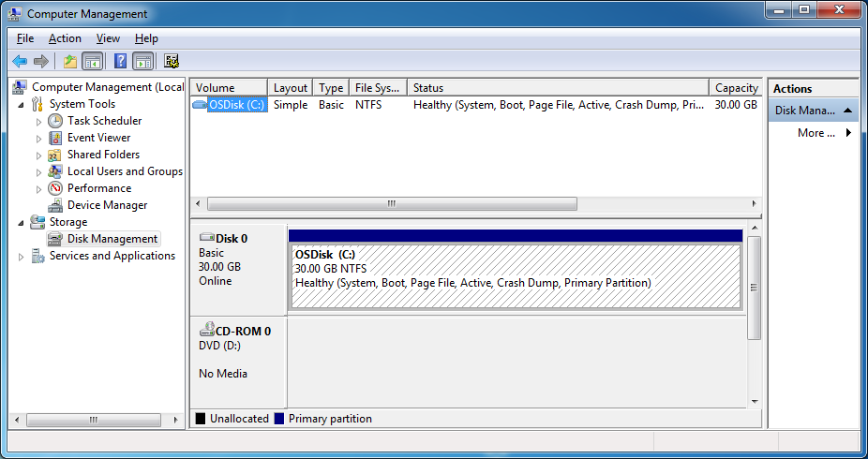Open the Action menu

point(65,38)
